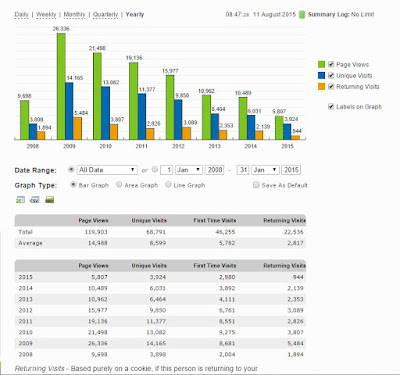Image resolution: width=400 pixels, height=375 pixels.
Task: Switch to Monthly view
Action: [74, 15]
